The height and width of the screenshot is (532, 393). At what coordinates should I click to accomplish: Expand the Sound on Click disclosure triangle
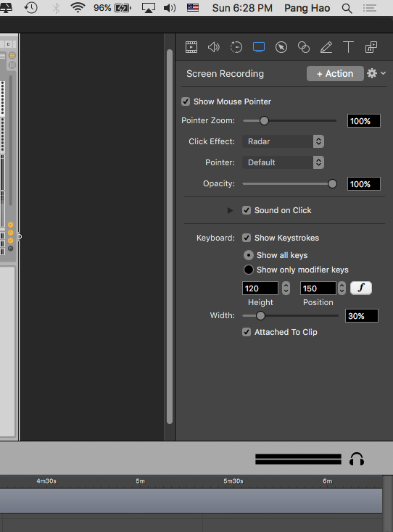[x=230, y=210]
